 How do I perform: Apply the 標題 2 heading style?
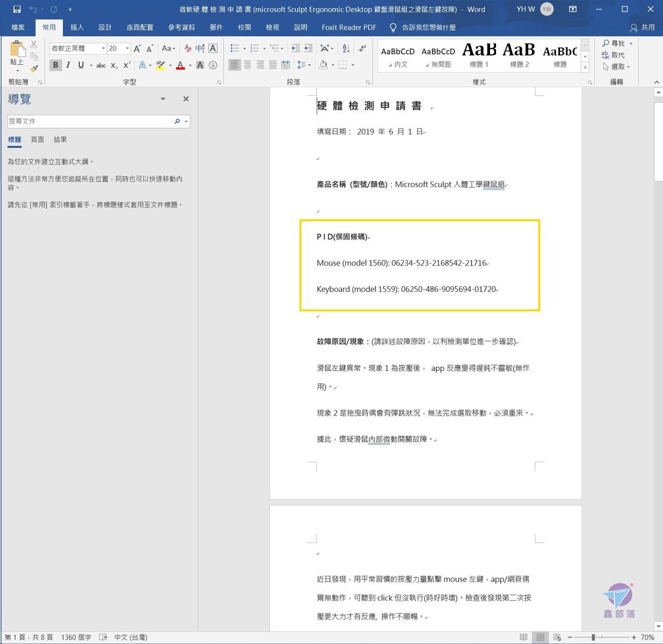click(x=519, y=56)
